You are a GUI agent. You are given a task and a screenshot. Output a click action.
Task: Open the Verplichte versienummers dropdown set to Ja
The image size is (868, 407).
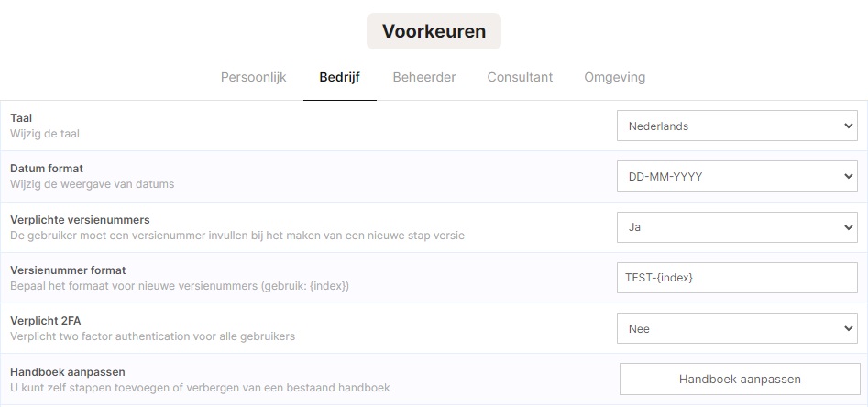pos(737,227)
